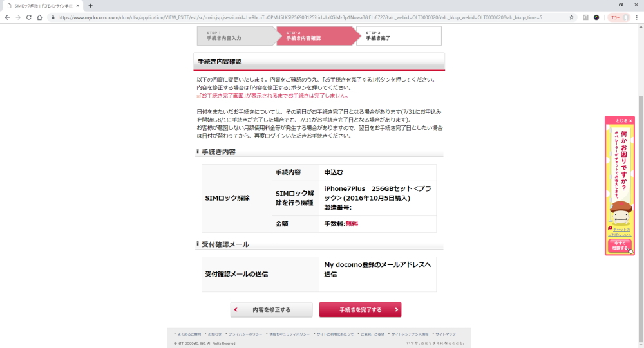The width and height of the screenshot is (644, 348).
Task: Click the 金額 row label
Action: click(x=282, y=224)
